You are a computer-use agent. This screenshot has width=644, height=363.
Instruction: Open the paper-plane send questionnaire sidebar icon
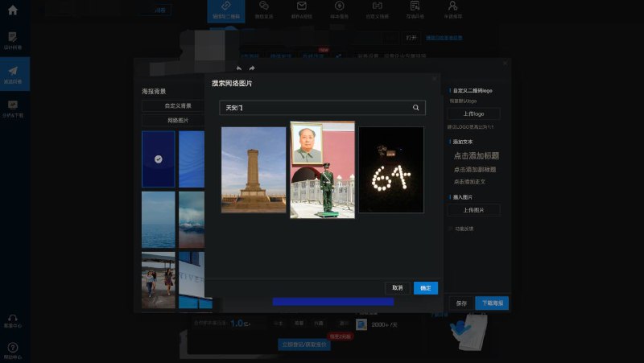tap(13, 74)
